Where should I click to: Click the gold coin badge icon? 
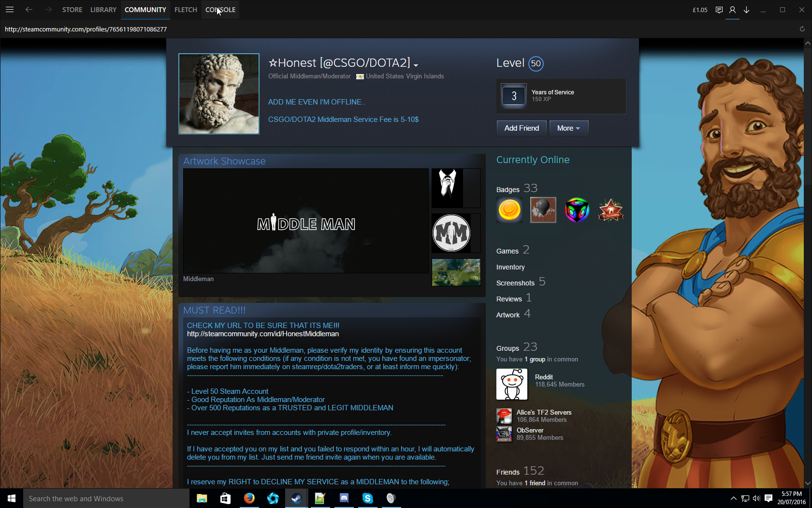[509, 210]
